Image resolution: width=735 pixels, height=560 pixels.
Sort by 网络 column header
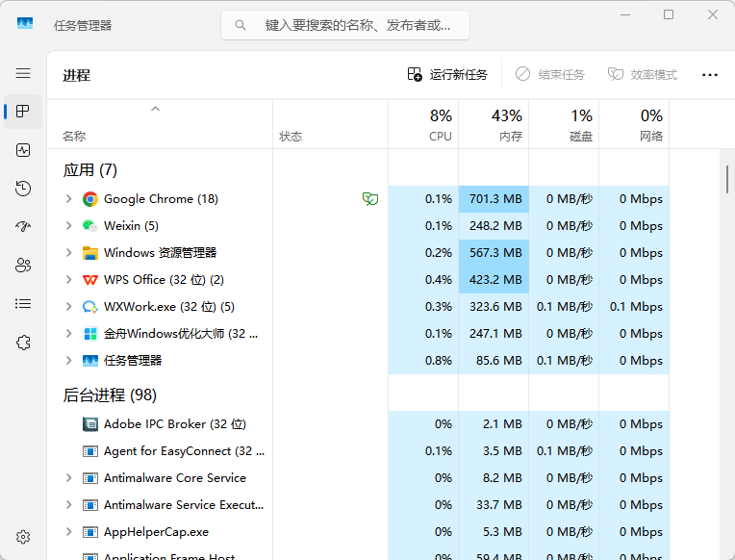(635, 124)
